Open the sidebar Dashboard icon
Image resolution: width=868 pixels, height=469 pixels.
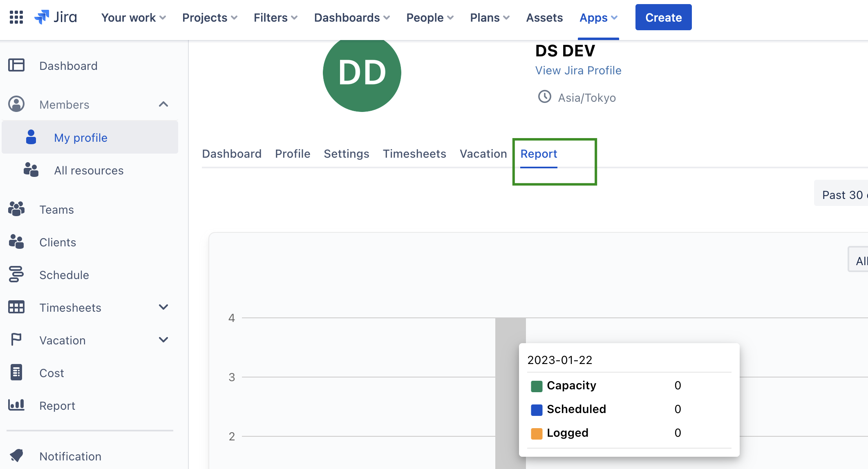(16, 65)
